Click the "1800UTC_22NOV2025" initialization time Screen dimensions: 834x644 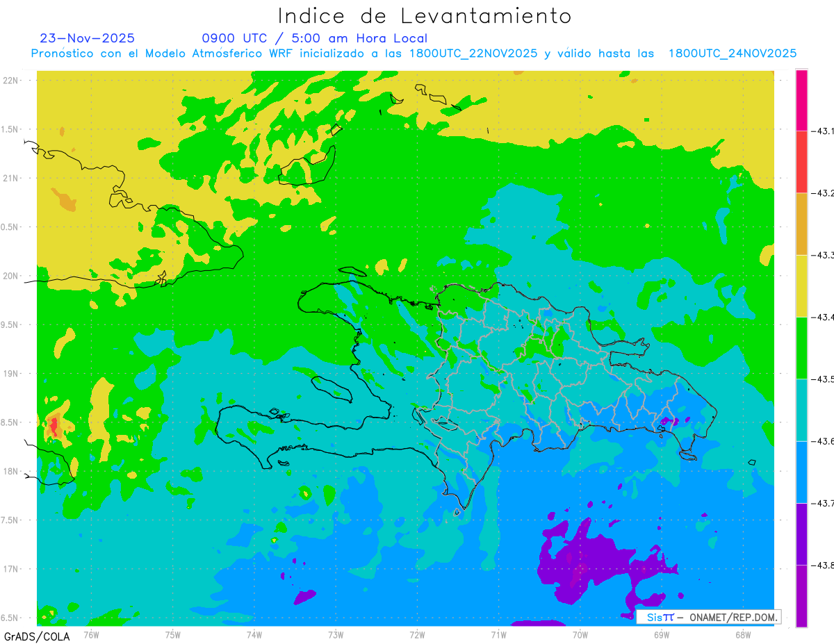[x=473, y=53]
